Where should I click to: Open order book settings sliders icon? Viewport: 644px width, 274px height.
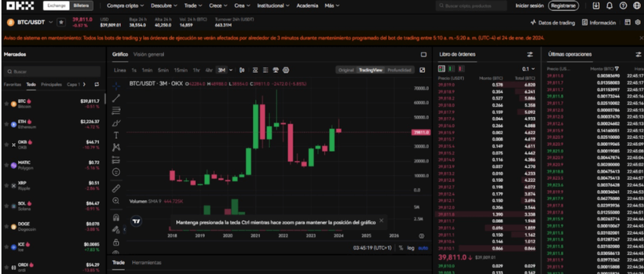[530, 54]
